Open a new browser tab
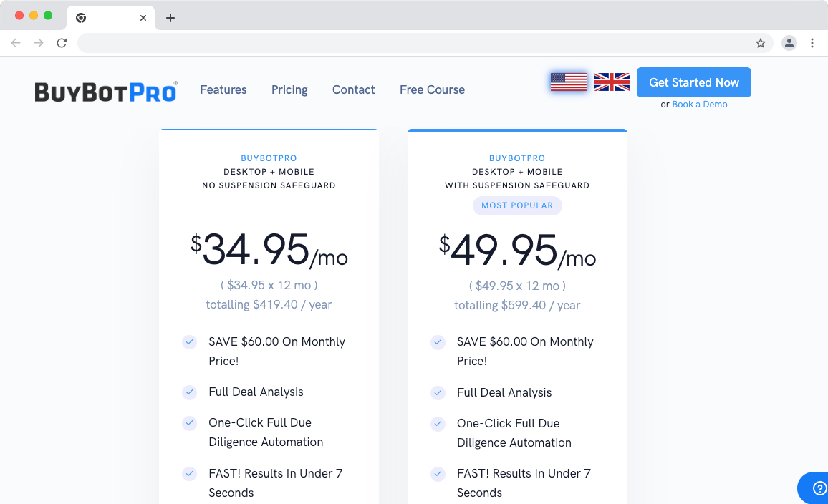Screen dimensions: 828x504 (170, 17)
